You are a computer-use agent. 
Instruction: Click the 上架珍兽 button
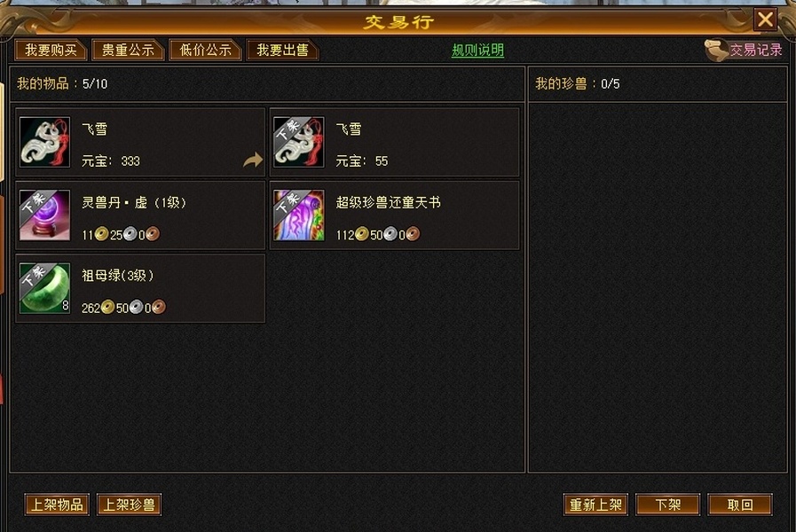click(129, 505)
